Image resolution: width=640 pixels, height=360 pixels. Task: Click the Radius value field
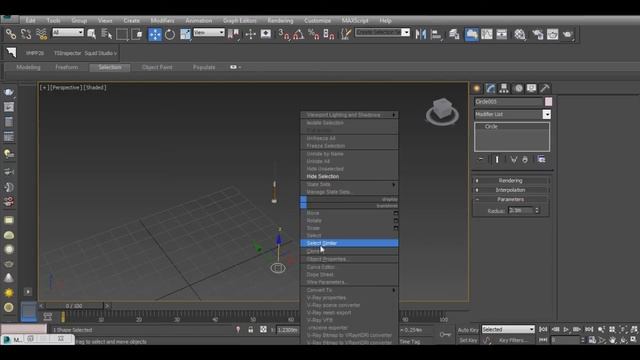tap(520, 210)
